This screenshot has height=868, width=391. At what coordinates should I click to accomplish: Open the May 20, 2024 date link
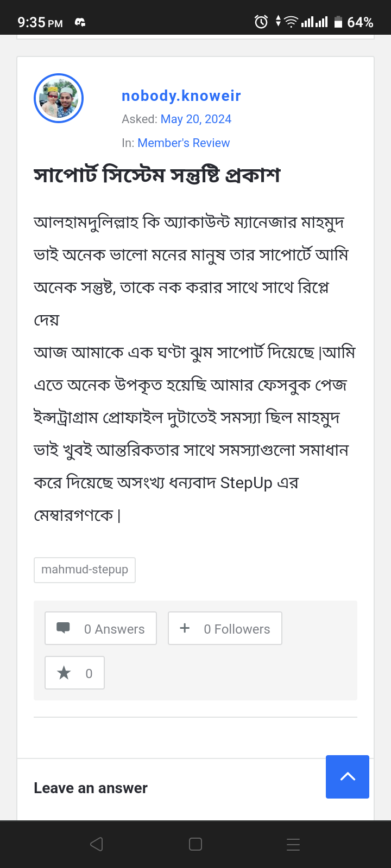[196, 119]
